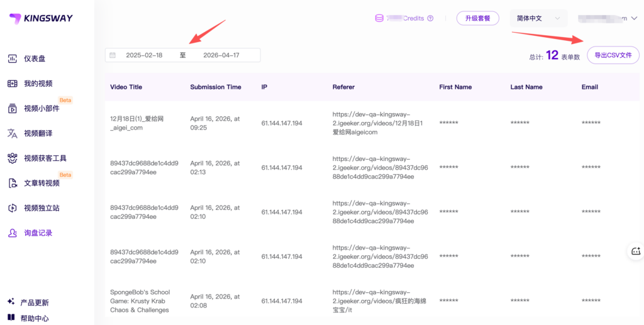Open the 帮助中心 menu item

34,318
